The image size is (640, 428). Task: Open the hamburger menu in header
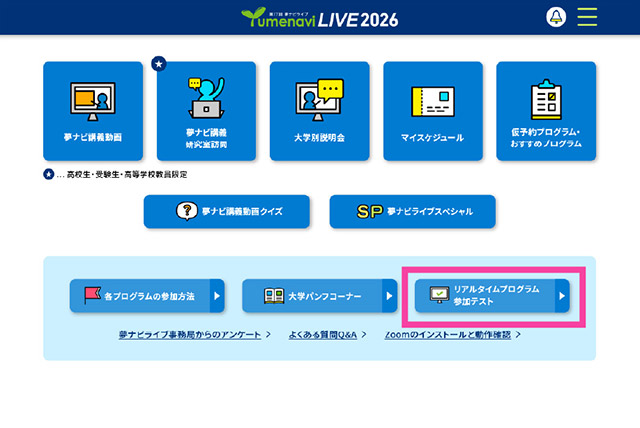click(587, 17)
